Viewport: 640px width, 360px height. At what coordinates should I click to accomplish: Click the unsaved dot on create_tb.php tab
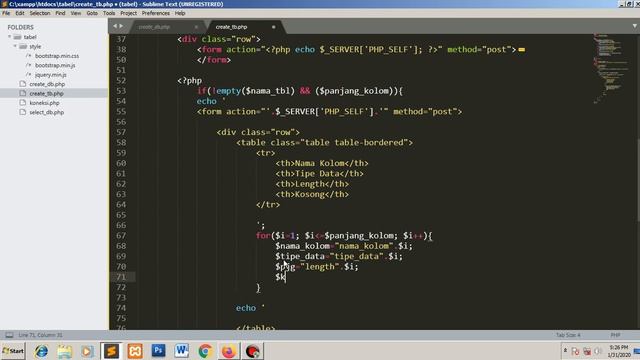pyautogui.click(x=273, y=27)
